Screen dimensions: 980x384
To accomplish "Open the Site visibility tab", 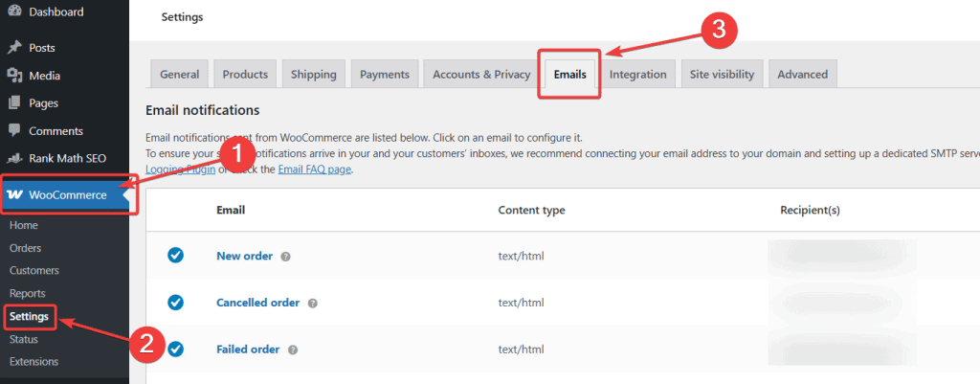I will pyautogui.click(x=722, y=75).
